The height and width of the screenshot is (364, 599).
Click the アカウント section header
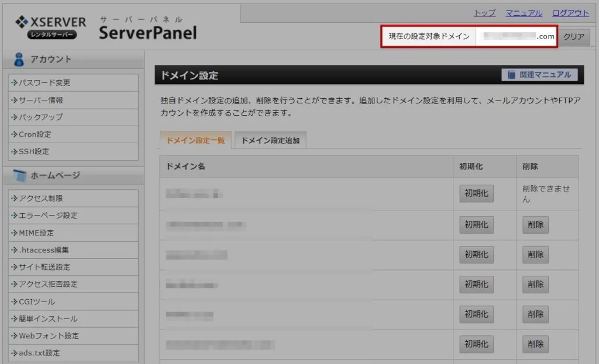click(73, 60)
